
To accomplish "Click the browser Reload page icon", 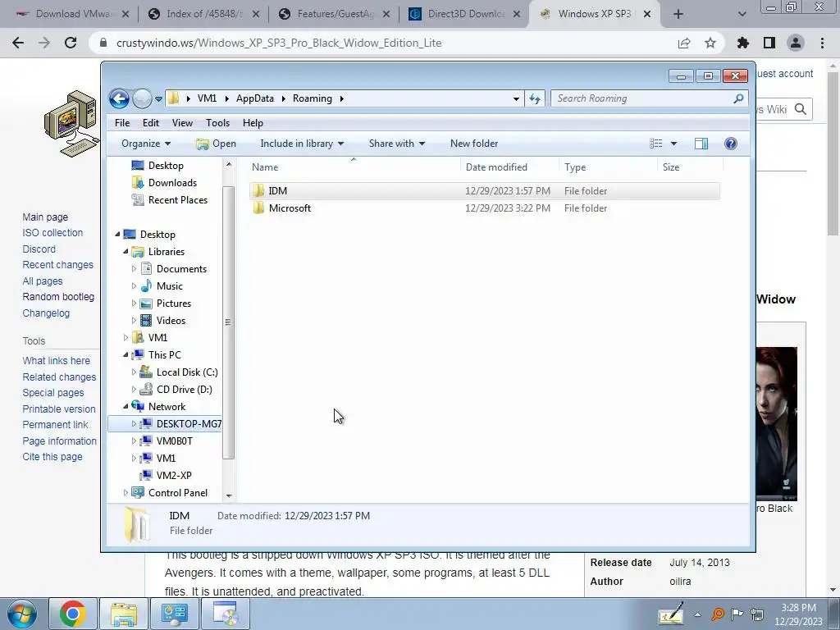I will click(71, 43).
